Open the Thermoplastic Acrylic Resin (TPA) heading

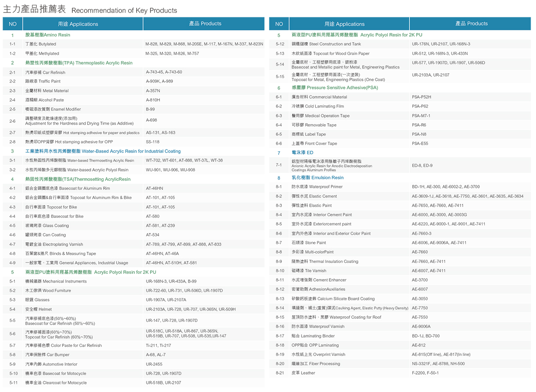[x=79, y=63]
